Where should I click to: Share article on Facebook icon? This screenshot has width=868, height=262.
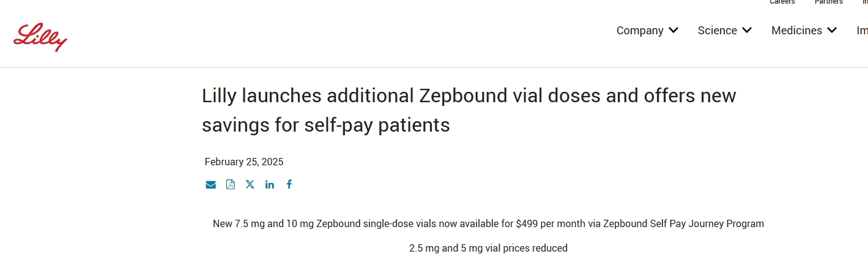289,184
